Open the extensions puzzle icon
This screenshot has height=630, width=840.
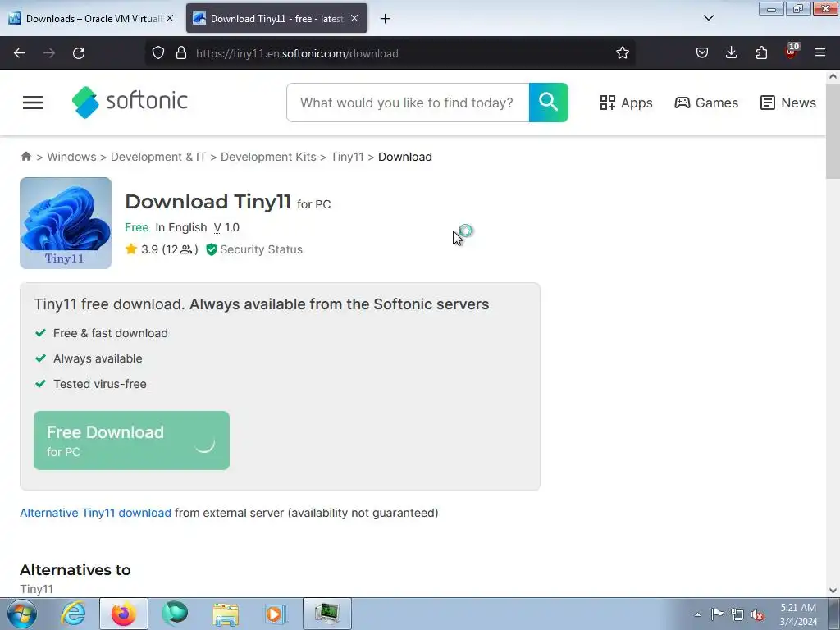tap(761, 53)
